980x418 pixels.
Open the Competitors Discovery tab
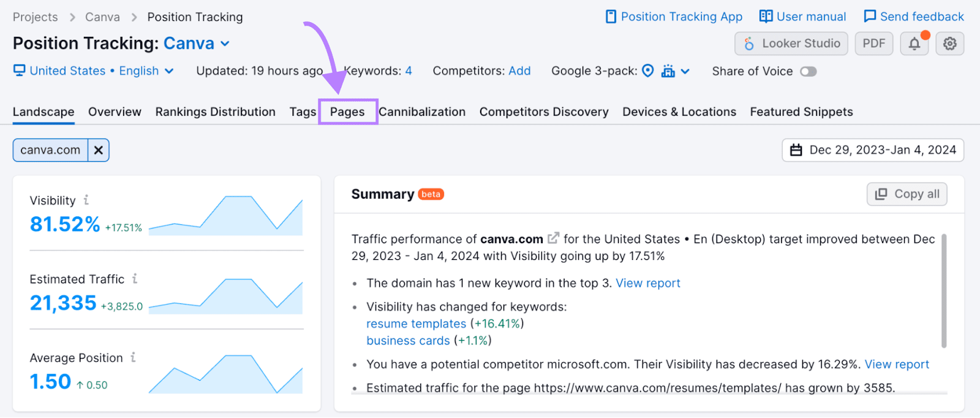[x=543, y=112]
